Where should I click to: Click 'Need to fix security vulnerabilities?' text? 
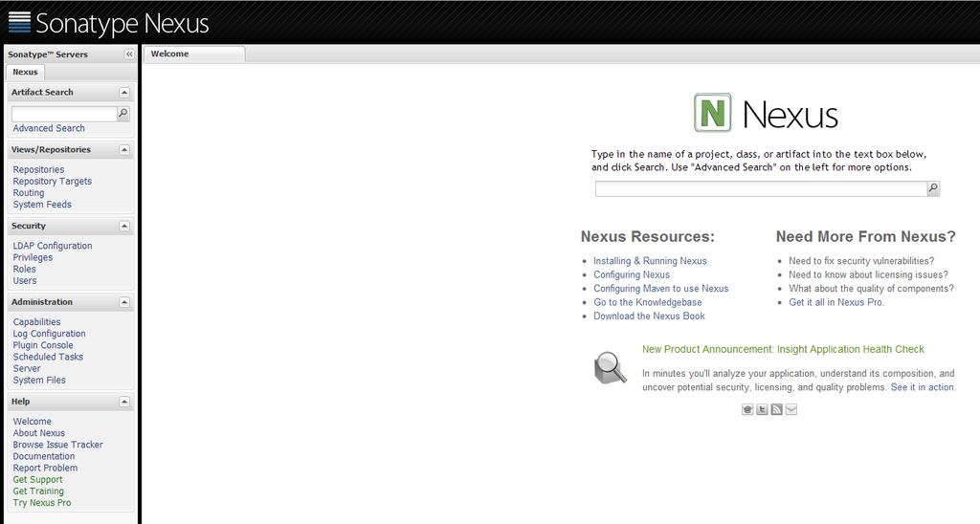click(861, 261)
